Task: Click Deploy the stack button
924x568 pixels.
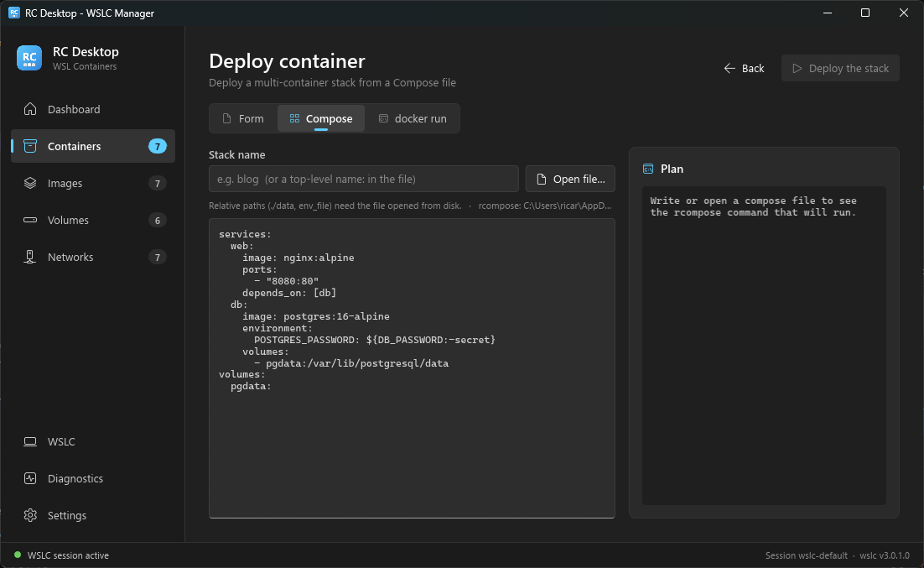Action: coord(840,69)
